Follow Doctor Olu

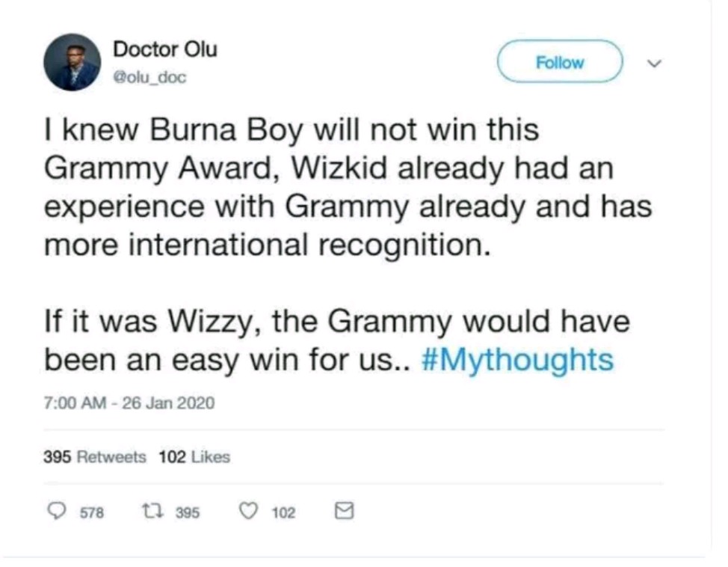click(560, 62)
